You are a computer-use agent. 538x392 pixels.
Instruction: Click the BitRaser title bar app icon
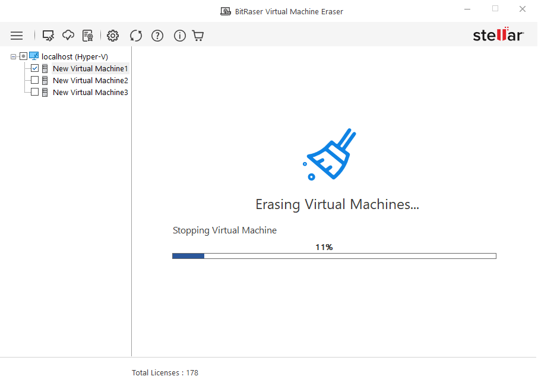click(226, 12)
